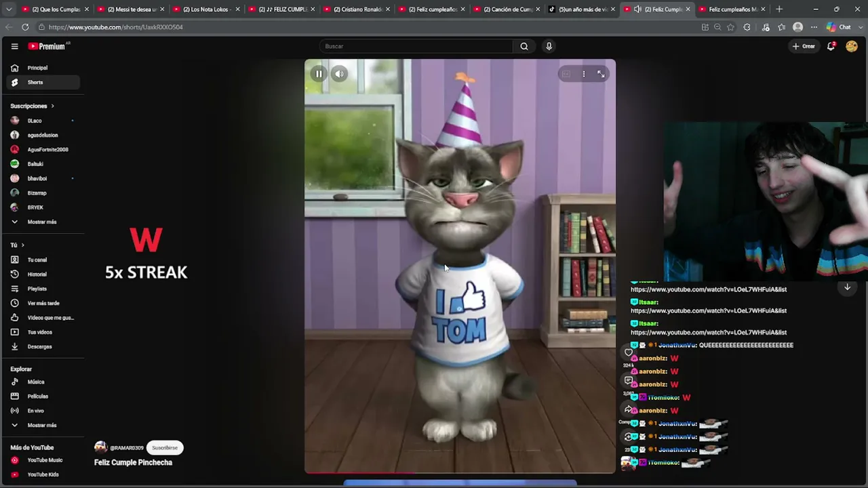The width and height of the screenshot is (868, 488).
Task: Open the @RAMAR0309 channel avatar
Action: (100, 447)
